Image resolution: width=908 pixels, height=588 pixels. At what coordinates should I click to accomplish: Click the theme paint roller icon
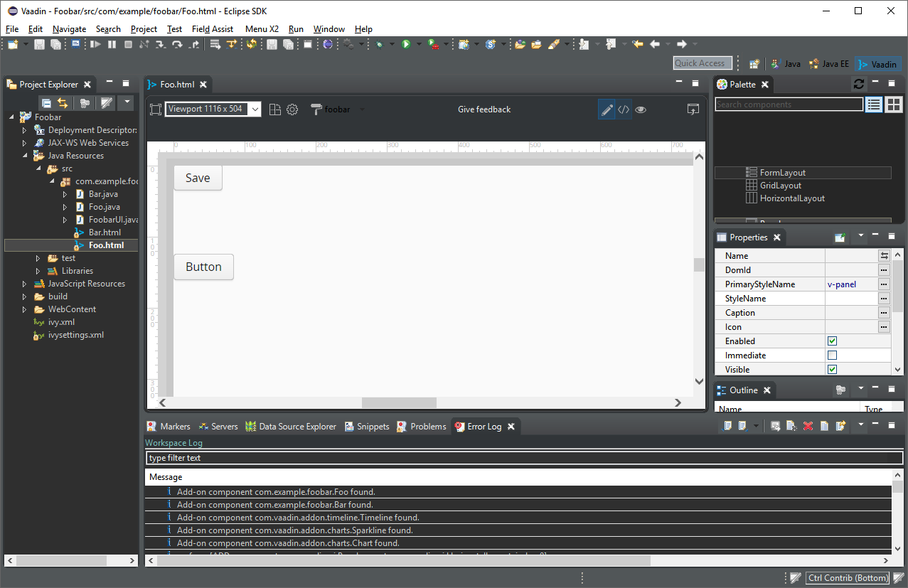317,109
